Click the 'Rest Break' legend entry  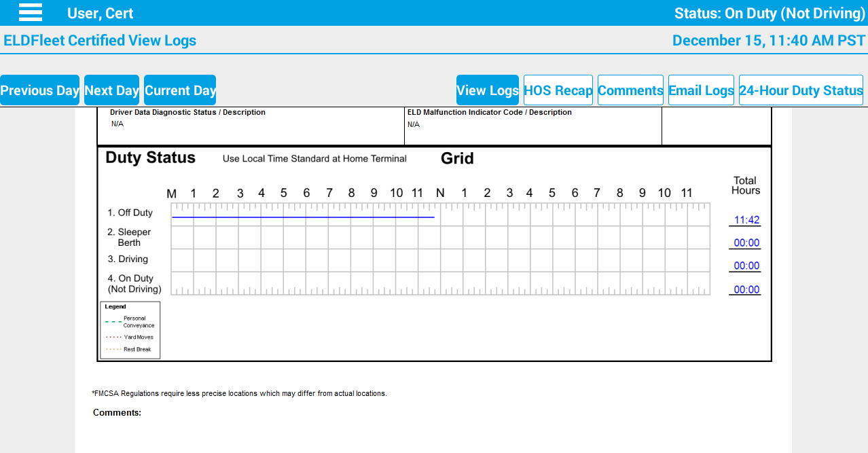pos(128,349)
